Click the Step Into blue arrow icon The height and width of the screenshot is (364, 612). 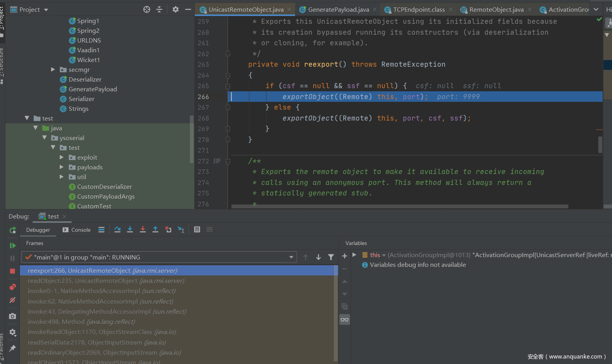coord(130,230)
